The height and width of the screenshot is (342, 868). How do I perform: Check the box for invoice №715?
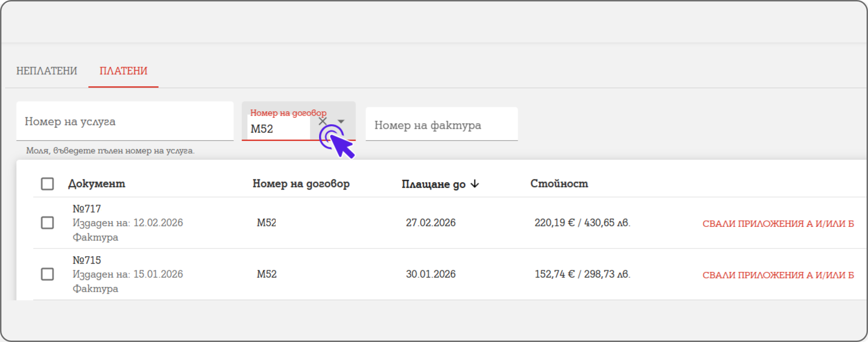tap(47, 274)
